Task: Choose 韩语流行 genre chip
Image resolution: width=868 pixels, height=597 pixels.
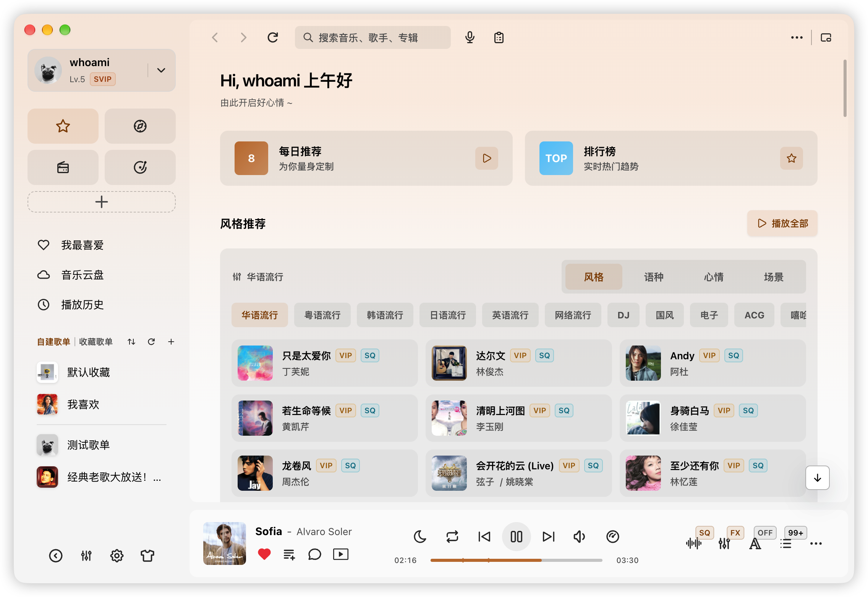Action: tap(385, 315)
